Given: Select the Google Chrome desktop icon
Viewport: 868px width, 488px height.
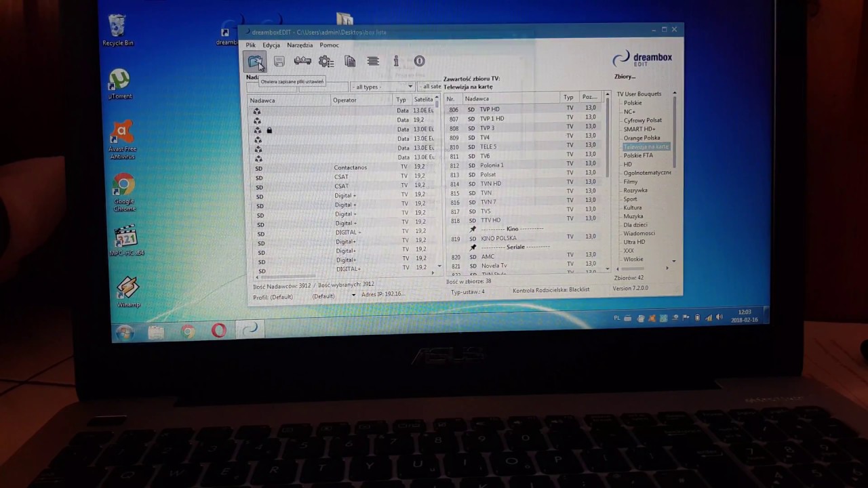Looking at the screenshot, I should [x=124, y=193].
